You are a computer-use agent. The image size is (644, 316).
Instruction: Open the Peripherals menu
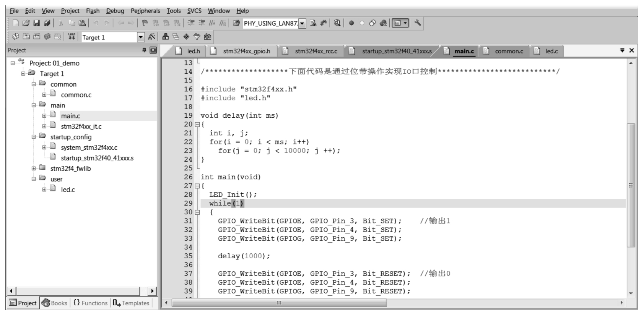pyautogui.click(x=145, y=11)
